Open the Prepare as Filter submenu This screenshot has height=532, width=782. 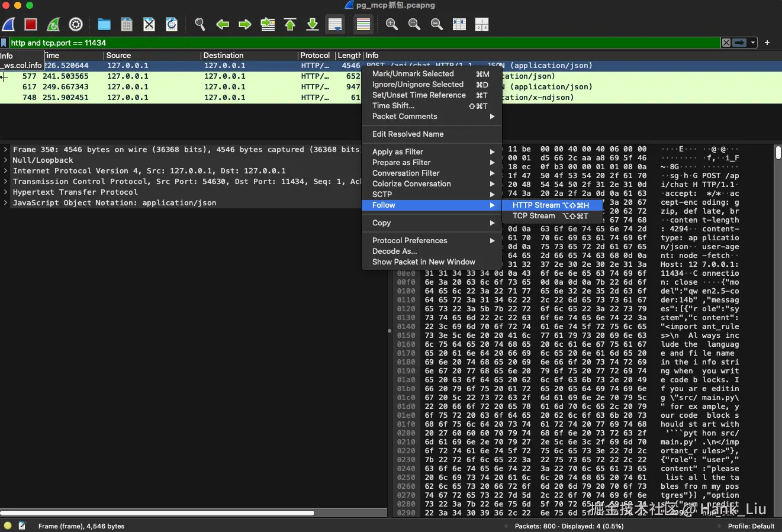[x=432, y=163]
